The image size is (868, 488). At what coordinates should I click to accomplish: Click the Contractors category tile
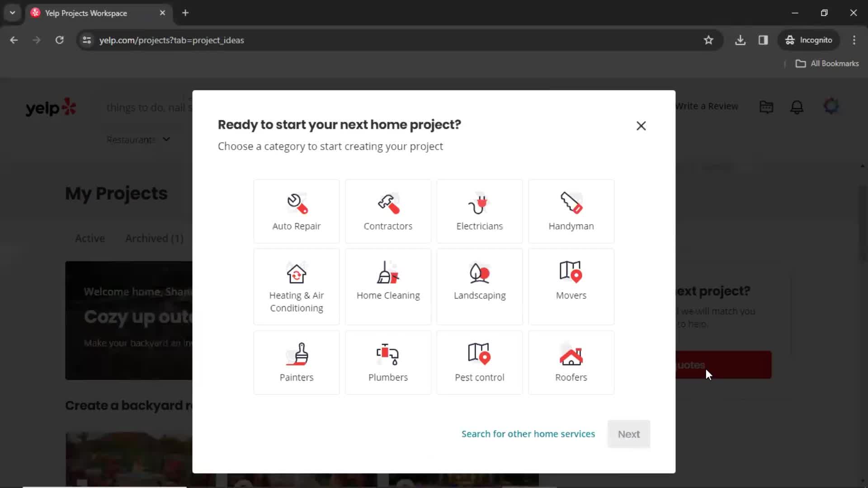pyautogui.click(x=388, y=211)
